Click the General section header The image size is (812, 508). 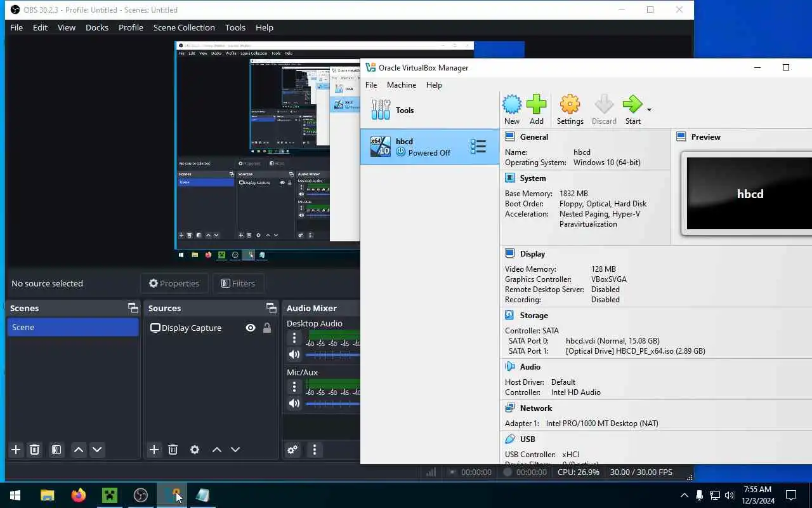point(534,137)
